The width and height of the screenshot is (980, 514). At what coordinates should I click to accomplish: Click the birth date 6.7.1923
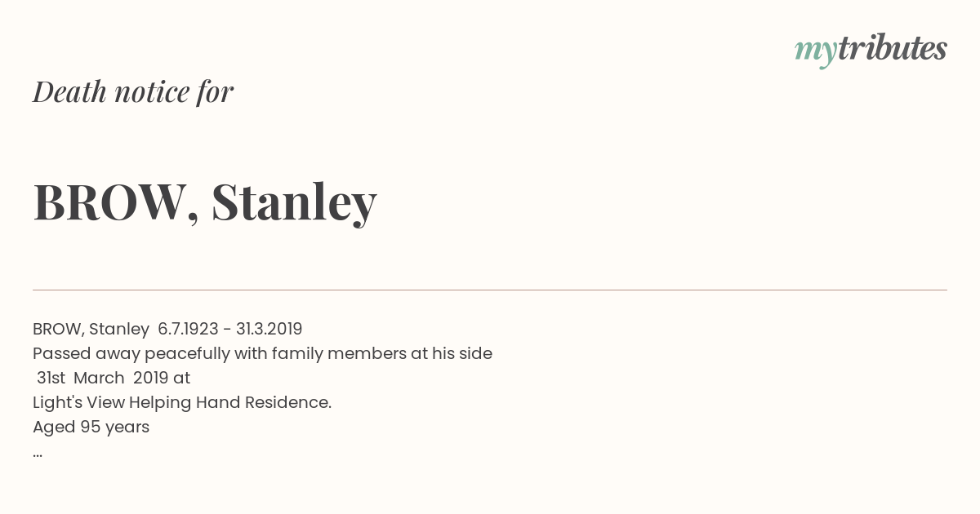click(188, 329)
